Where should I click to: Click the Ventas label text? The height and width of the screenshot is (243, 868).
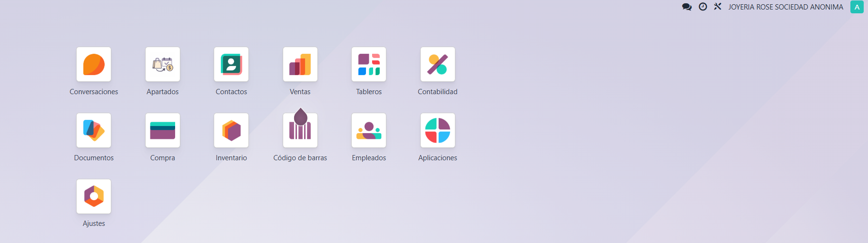pyautogui.click(x=300, y=92)
